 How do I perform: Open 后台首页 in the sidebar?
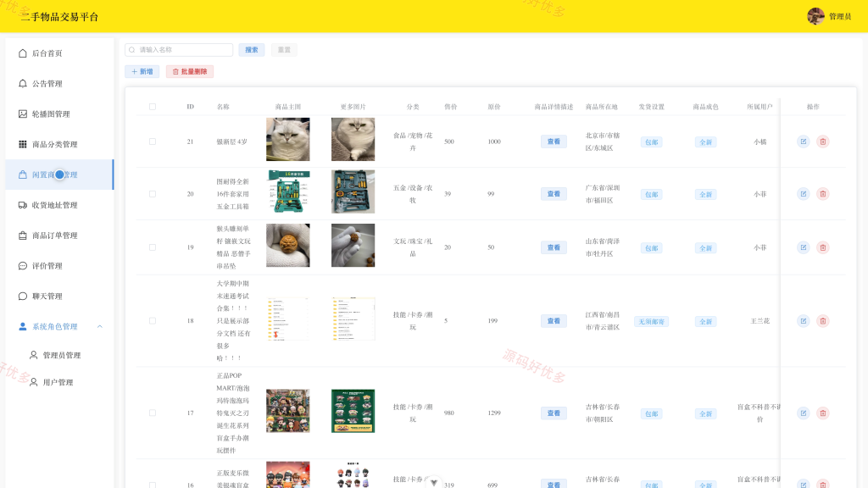[x=59, y=53]
